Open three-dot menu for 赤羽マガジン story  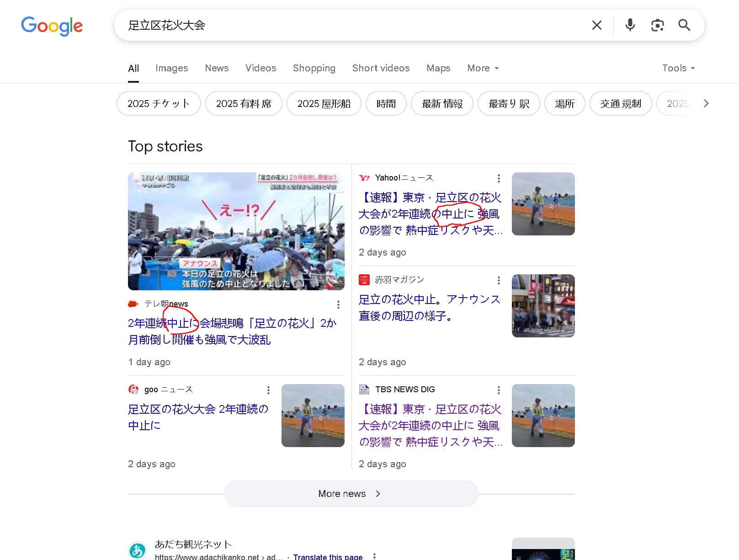pyautogui.click(x=499, y=280)
